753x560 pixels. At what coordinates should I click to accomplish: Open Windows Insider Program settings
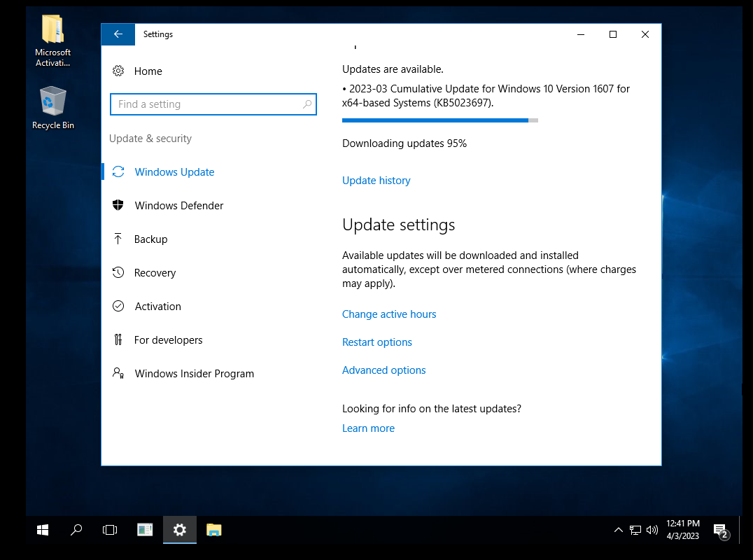pyautogui.click(x=194, y=374)
